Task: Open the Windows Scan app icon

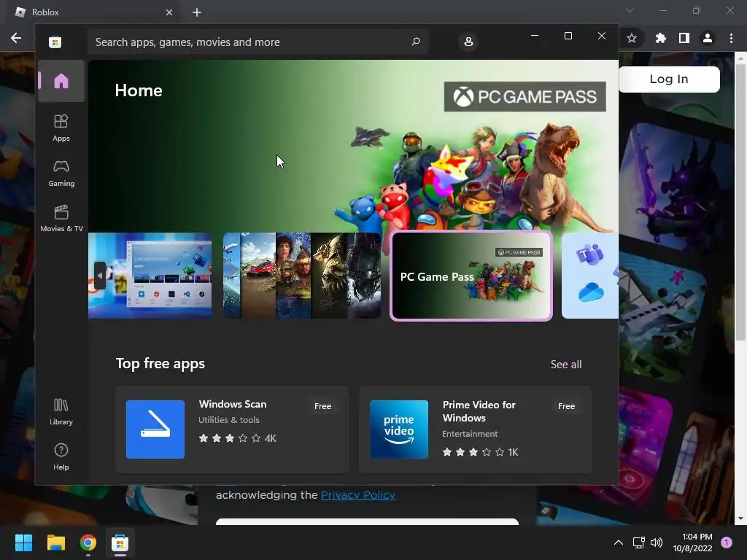Action: point(155,429)
